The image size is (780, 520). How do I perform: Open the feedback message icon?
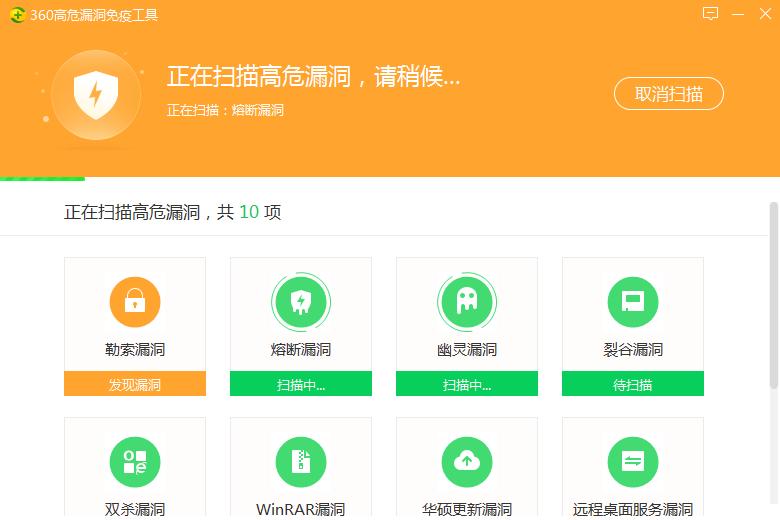710,13
